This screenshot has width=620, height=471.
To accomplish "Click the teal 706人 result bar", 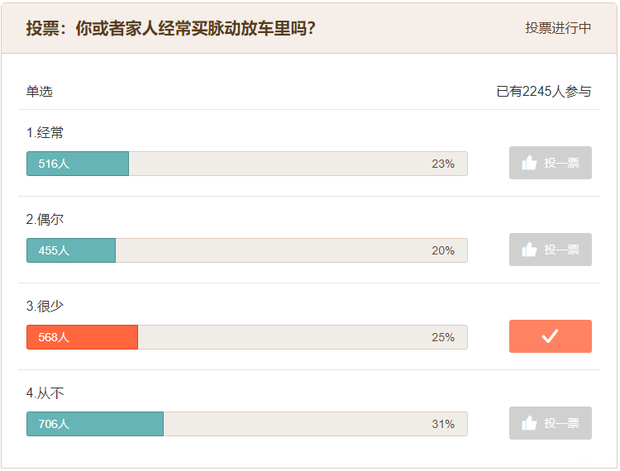I will [95, 424].
